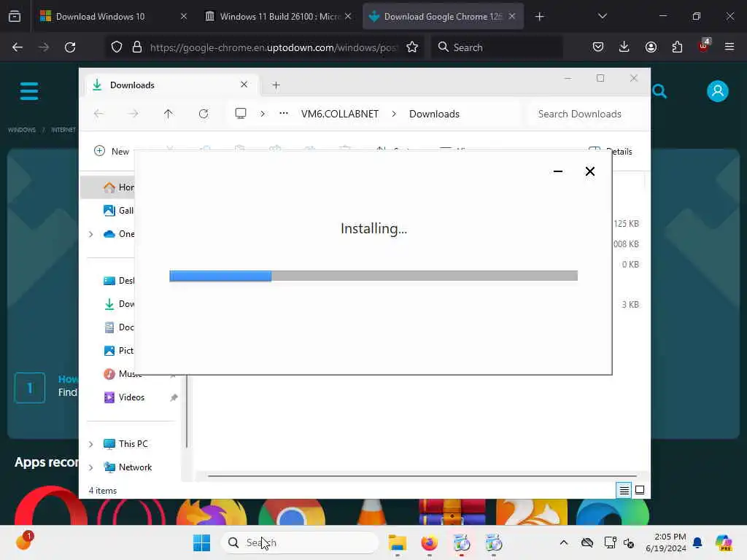The width and height of the screenshot is (747, 560).
Task: Follow INTERNET breadcrumb link on webpage
Action: point(63,130)
